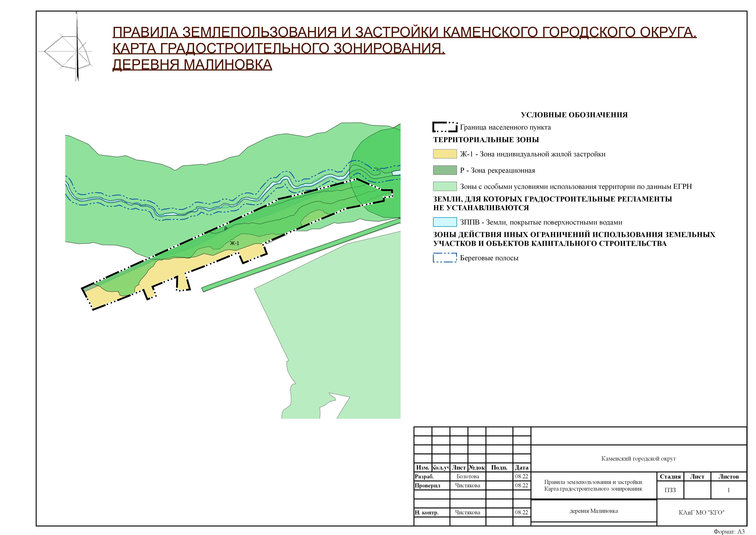Viewport: 756px width, 535px height.
Task: Click the 'Правила землепользования и застройки.' title block text
Action: [x=594, y=482]
